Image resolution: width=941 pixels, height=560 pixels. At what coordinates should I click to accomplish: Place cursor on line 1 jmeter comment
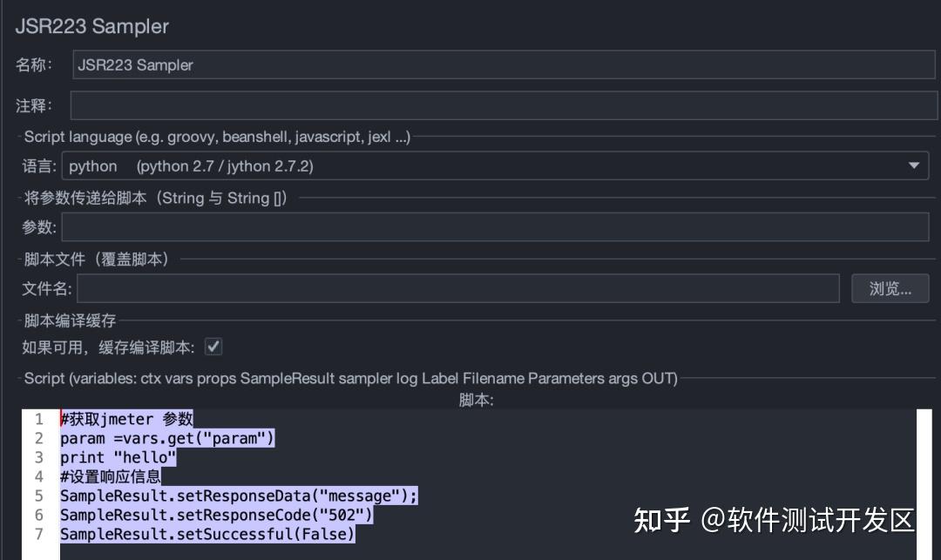click(x=126, y=419)
